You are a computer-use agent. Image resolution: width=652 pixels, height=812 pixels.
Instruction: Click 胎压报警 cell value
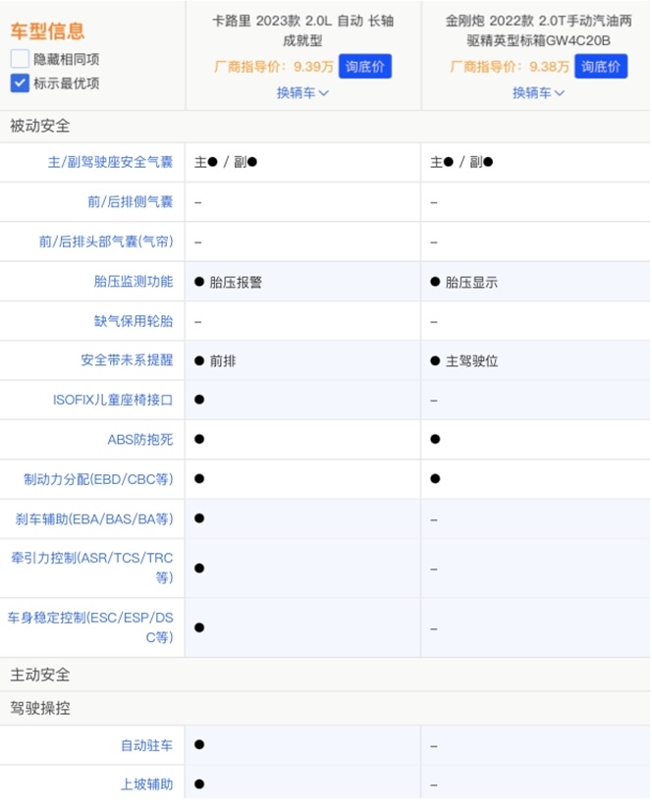[236, 283]
